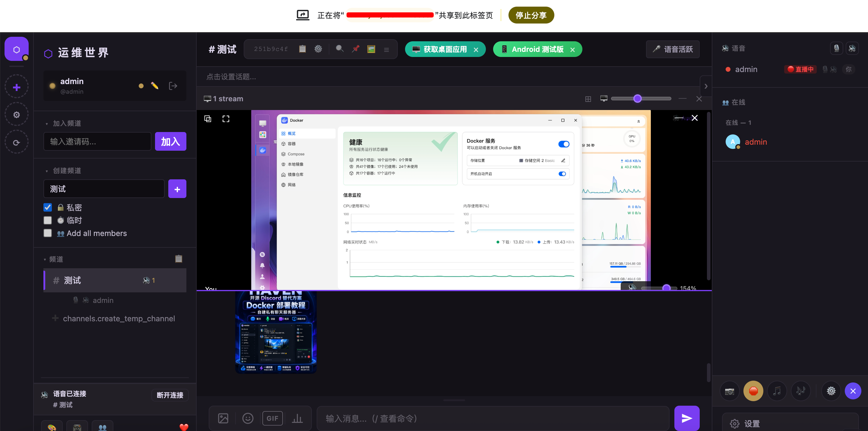The height and width of the screenshot is (431, 868).
Task: Click the camera icon in voice controls
Action: click(x=730, y=391)
